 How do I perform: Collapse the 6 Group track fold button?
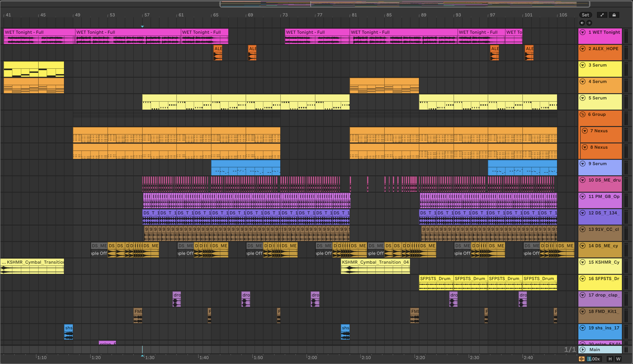coord(583,114)
